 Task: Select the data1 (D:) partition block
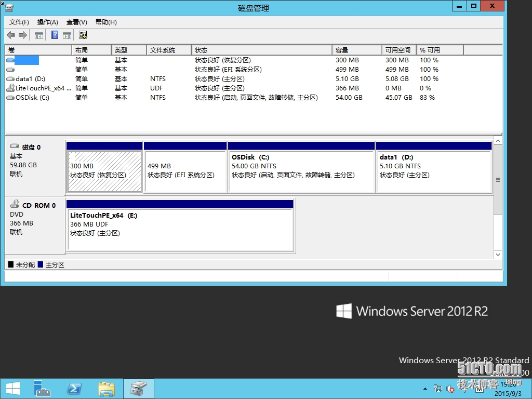(434, 168)
